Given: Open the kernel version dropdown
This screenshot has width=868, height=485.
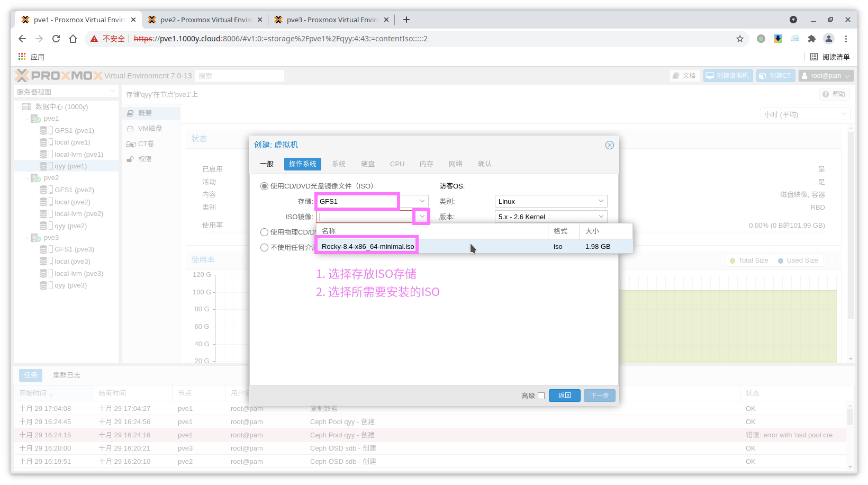Looking at the screenshot, I should pos(550,217).
